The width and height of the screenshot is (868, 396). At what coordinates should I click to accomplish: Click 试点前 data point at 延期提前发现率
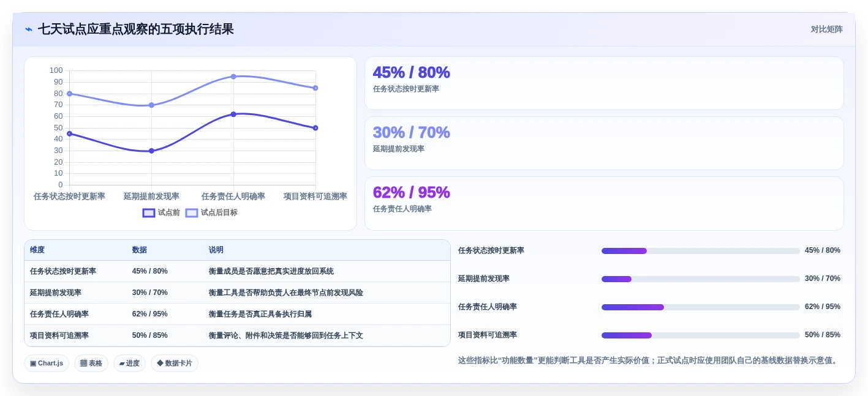pos(151,151)
